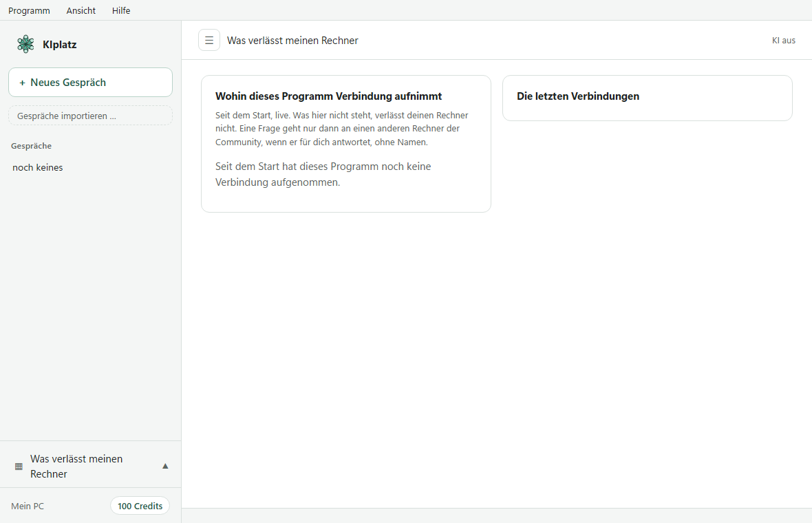Open the Hilfe menu
Screen dimensions: 812x523
coord(121,10)
